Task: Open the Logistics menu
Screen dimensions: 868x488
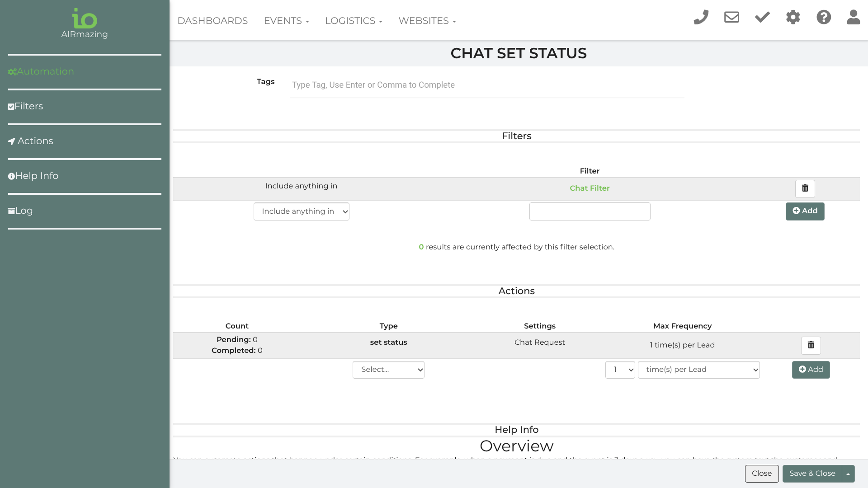Action: pos(354,21)
